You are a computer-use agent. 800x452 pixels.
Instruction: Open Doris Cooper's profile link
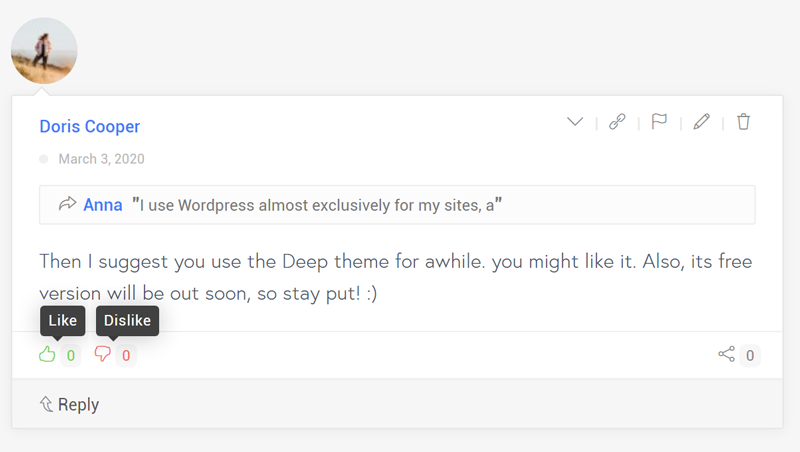(90, 126)
